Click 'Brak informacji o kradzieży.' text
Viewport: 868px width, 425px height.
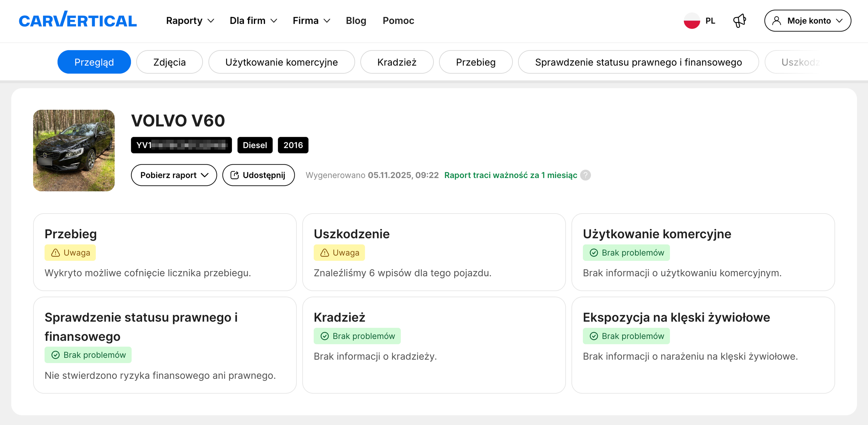(x=375, y=356)
